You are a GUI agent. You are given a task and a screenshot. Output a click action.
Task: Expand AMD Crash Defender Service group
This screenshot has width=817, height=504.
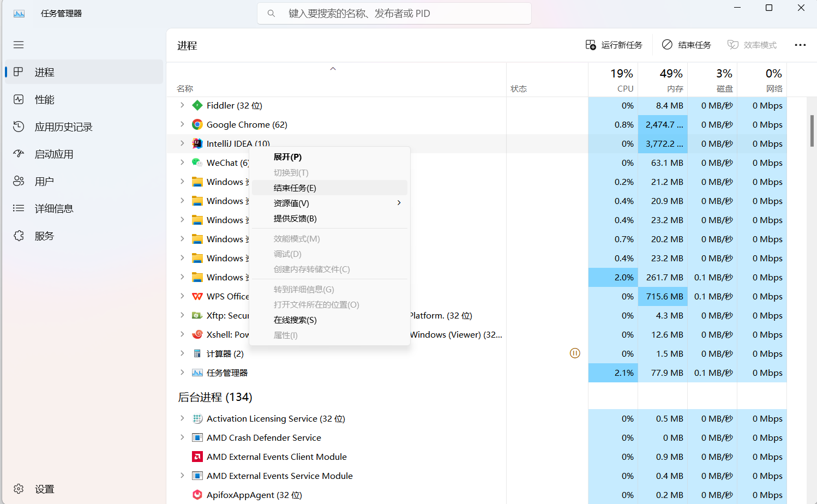click(182, 437)
